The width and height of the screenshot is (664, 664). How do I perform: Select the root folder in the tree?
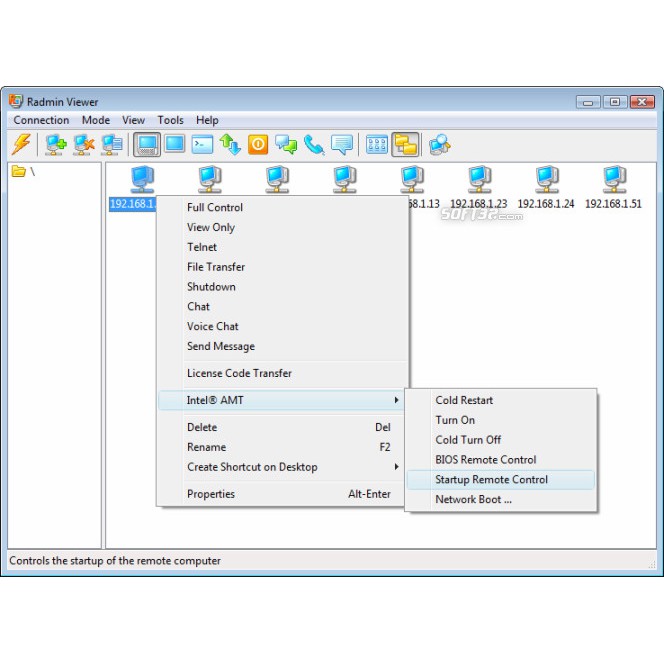[x=24, y=171]
